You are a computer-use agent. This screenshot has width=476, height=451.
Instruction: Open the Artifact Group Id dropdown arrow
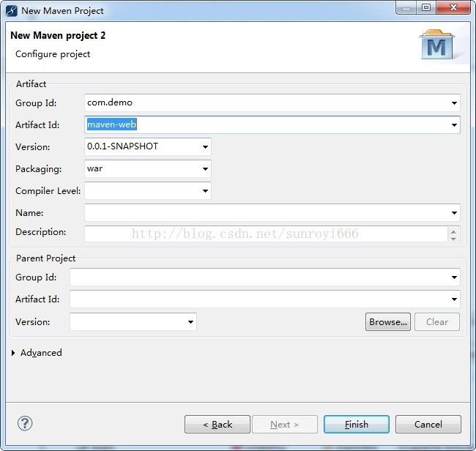454,103
